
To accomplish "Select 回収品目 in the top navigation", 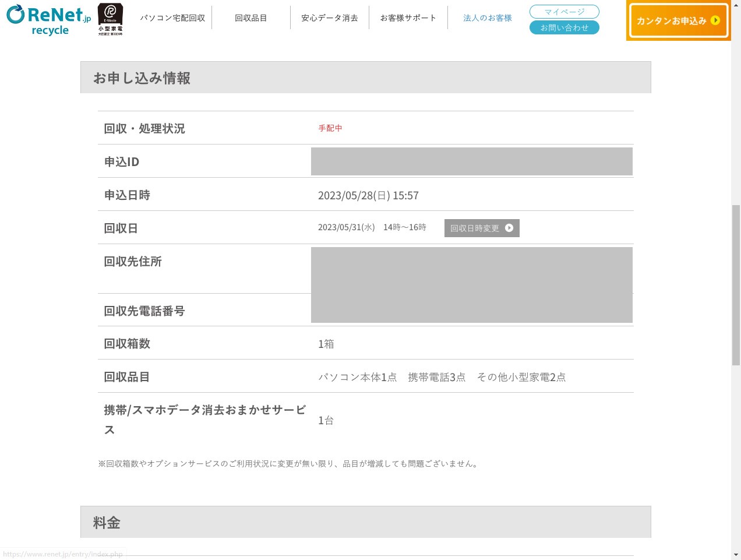I will (251, 18).
